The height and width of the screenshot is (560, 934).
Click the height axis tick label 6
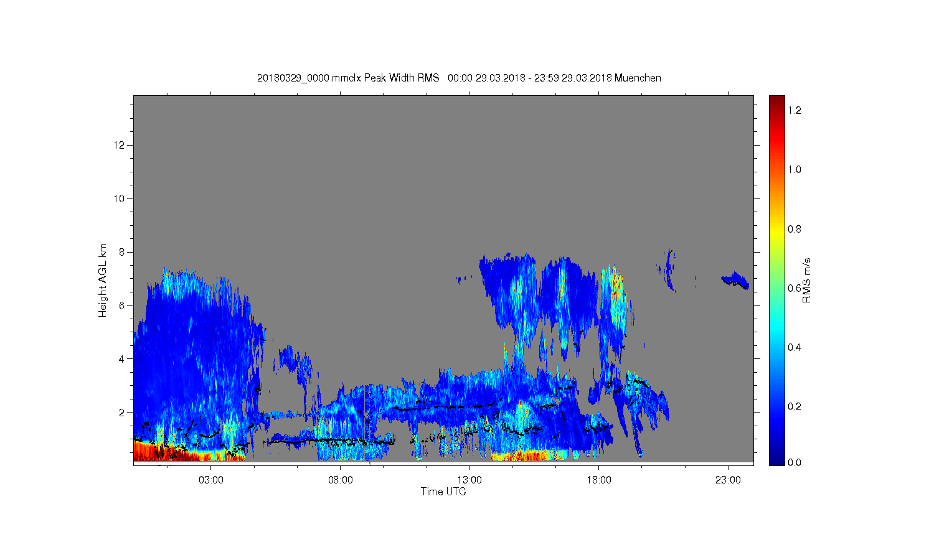click(123, 306)
